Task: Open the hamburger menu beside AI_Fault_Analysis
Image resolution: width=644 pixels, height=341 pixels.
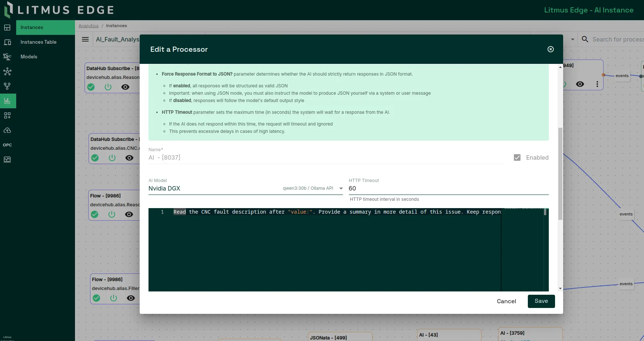Action: (85, 39)
